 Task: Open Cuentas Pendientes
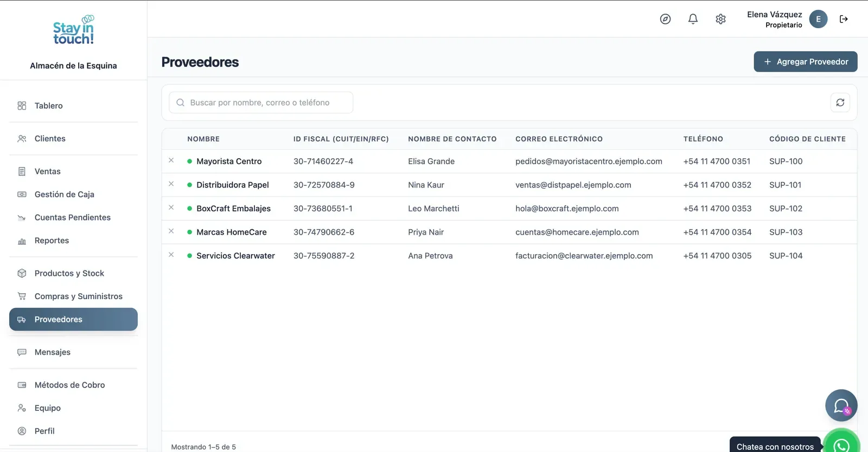[x=73, y=217]
